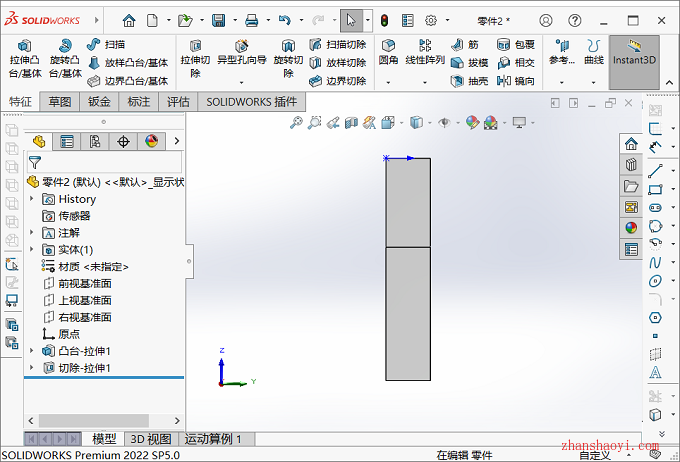This screenshot has height=462, width=680.
Task: Open the Curves (曲线) dropdown arrow
Action: [593, 82]
